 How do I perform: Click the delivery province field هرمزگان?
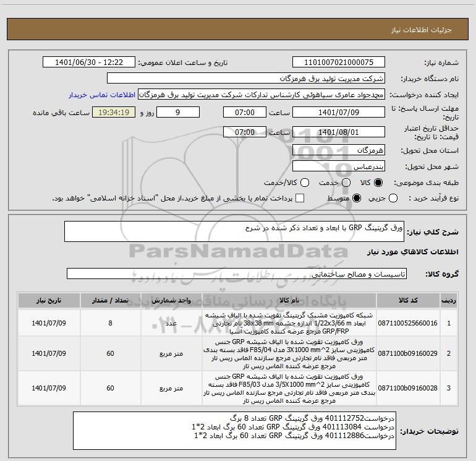click(x=339, y=150)
